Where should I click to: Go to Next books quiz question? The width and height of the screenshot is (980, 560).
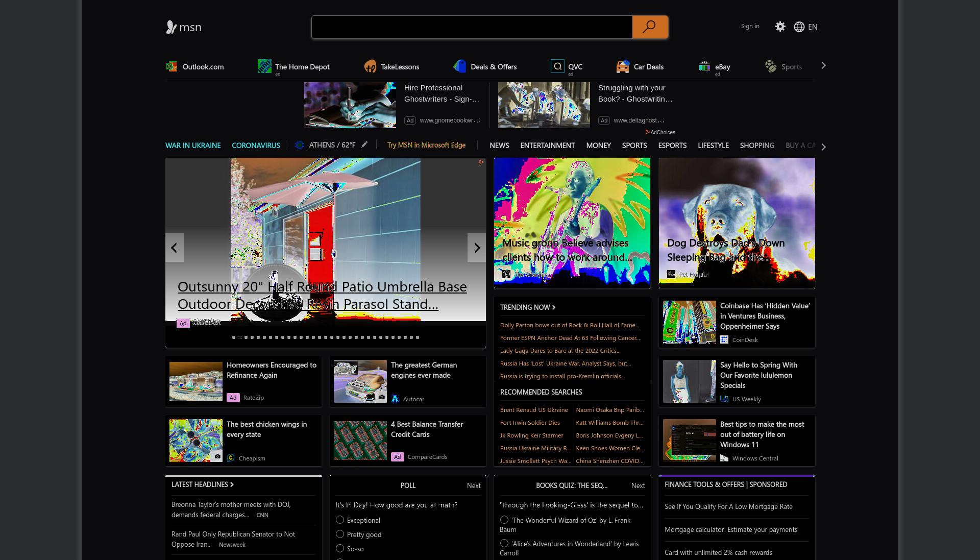click(638, 485)
